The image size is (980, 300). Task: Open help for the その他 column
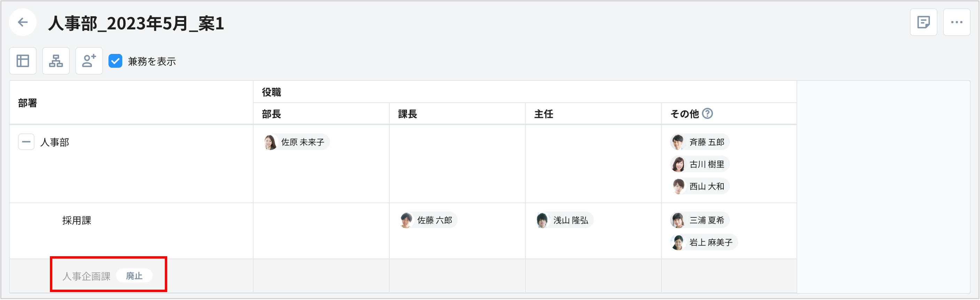point(708,114)
